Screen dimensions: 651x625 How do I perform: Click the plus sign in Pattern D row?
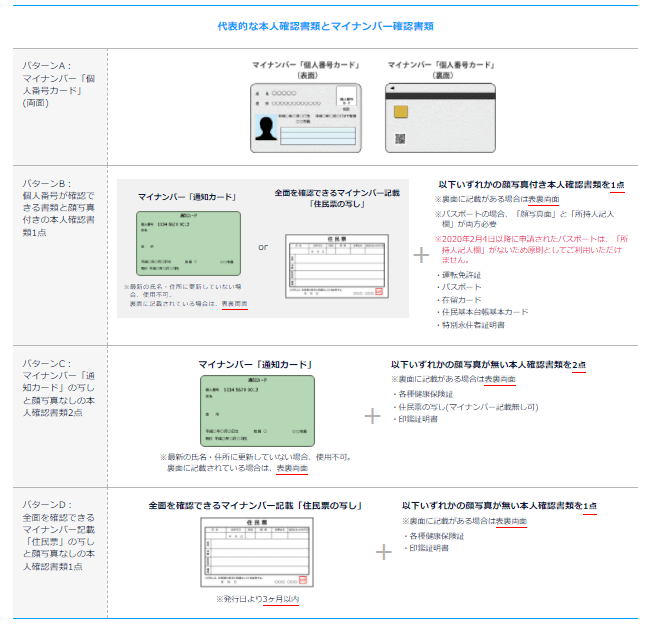tap(384, 552)
